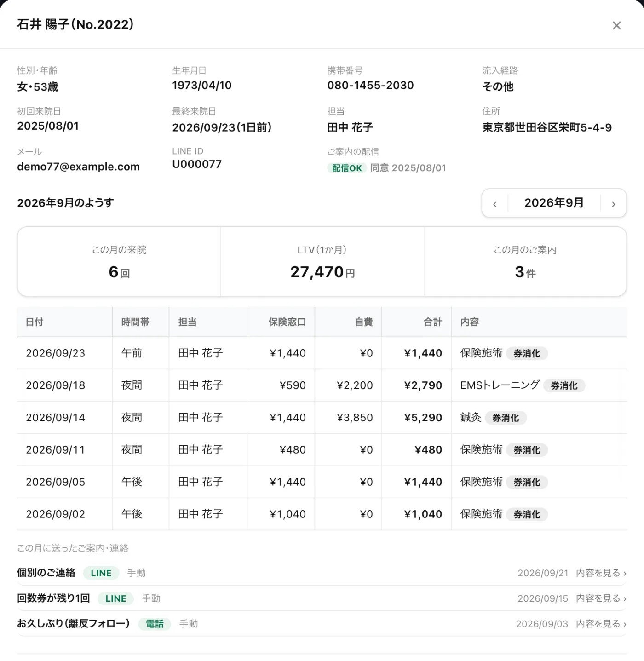Click the EMSトレーニング treatment text
Viewport: 644px width, 661px height.
point(500,385)
